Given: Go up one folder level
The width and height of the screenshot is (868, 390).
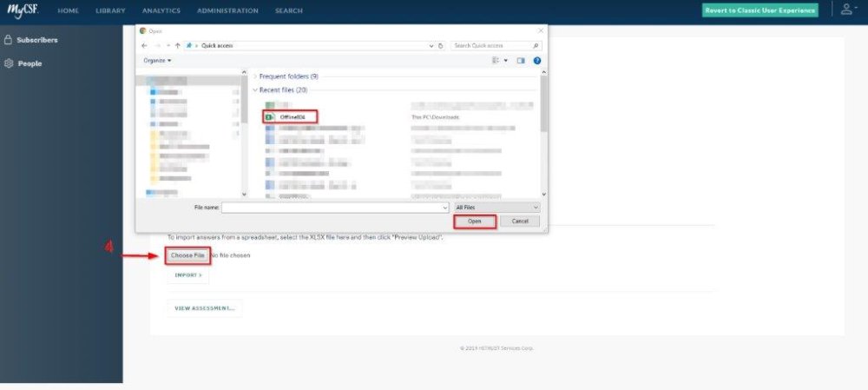Looking at the screenshot, I should point(177,45).
